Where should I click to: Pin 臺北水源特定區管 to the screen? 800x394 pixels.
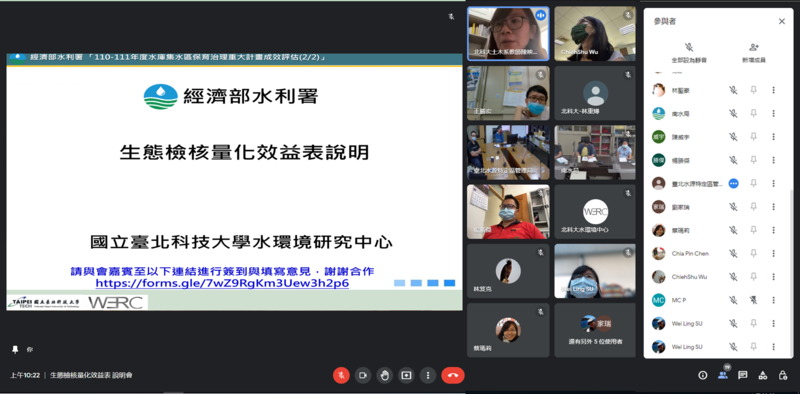point(754,183)
